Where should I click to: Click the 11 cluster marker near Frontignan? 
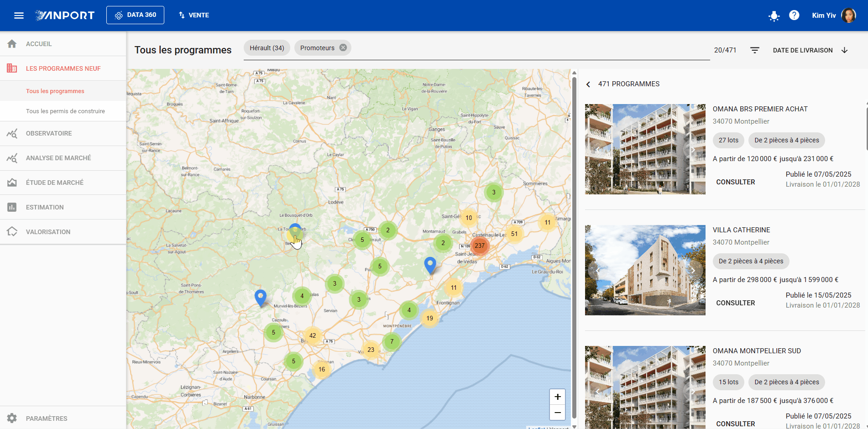click(454, 288)
